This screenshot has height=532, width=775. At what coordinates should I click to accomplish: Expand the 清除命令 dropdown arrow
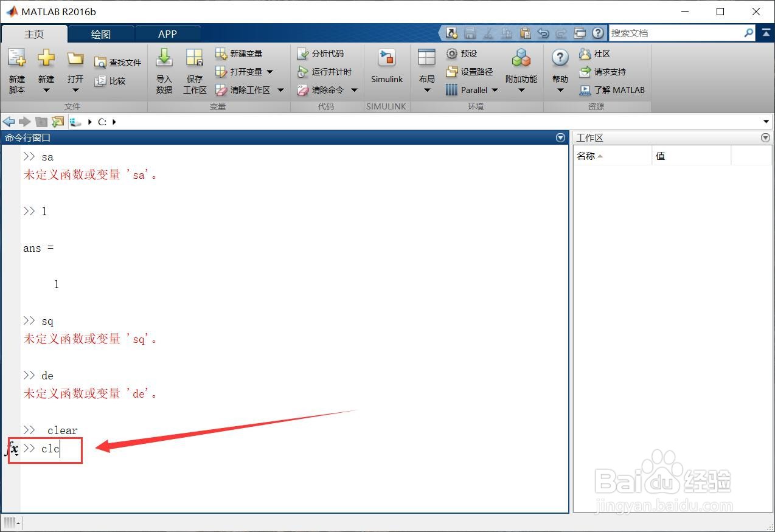tap(354, 90)
